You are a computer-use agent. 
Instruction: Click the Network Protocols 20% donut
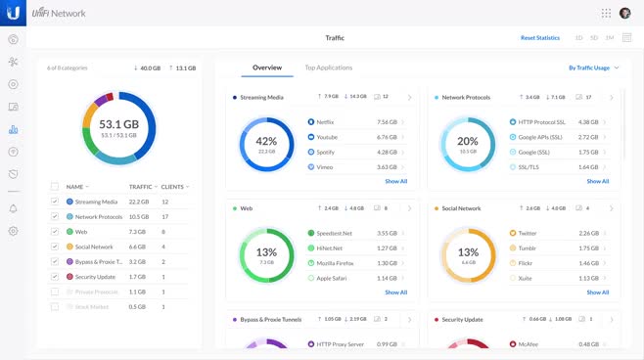click(468, 145)
